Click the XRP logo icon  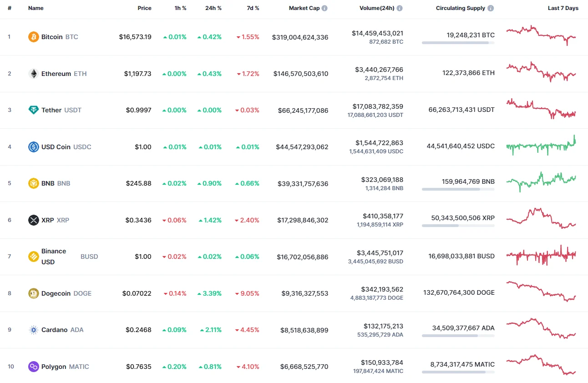pos(33,220)
